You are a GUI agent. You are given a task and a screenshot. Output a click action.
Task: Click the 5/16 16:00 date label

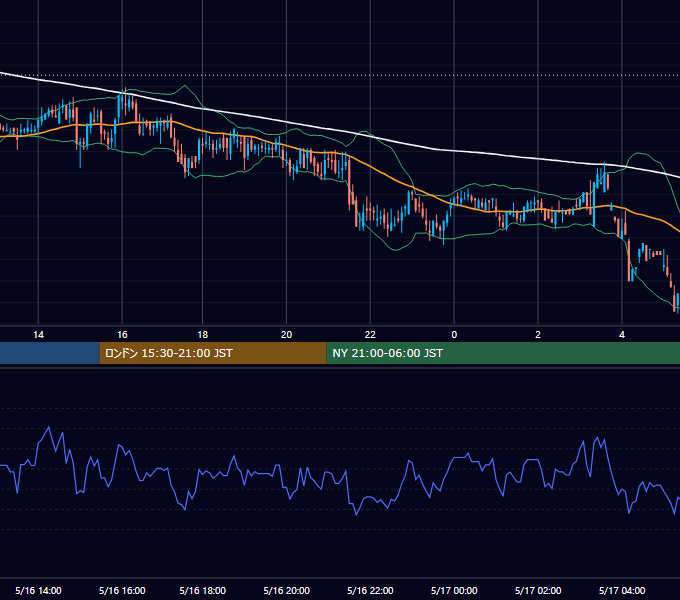point(122,590)
